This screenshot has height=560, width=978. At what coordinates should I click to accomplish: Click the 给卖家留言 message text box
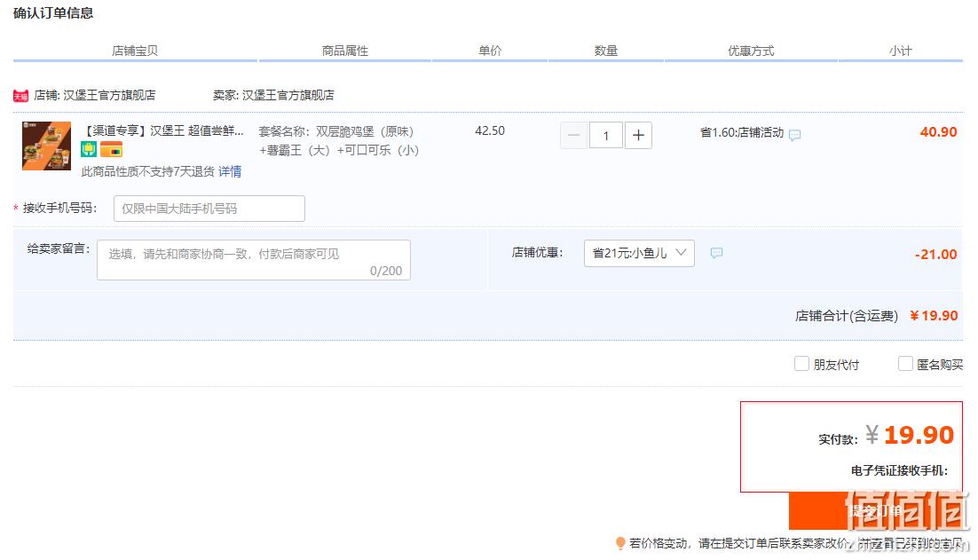(253, 260)
